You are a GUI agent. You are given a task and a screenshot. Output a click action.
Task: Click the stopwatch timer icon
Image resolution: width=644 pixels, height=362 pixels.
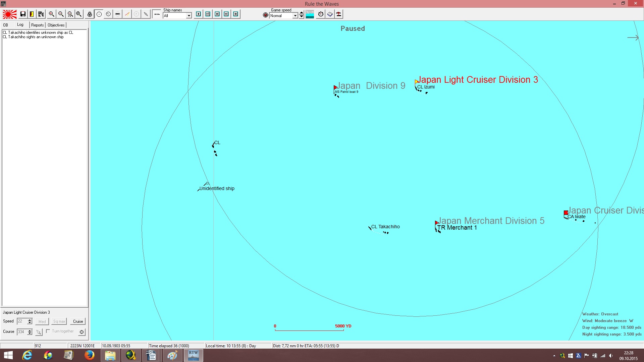tap(321, 14)
